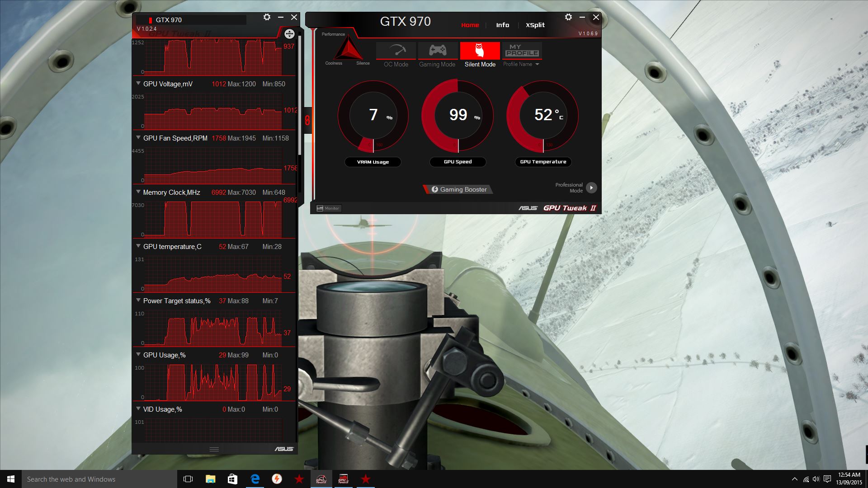Click the VRAM Usage label button

[373, 162]
